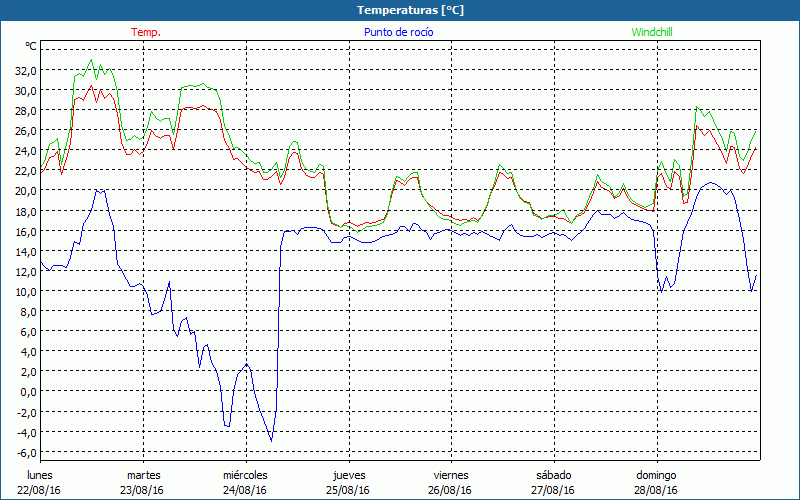Screen dimensions: 800x500
Task: Select the 'martes' day label
Action: [x=143, y=475]
